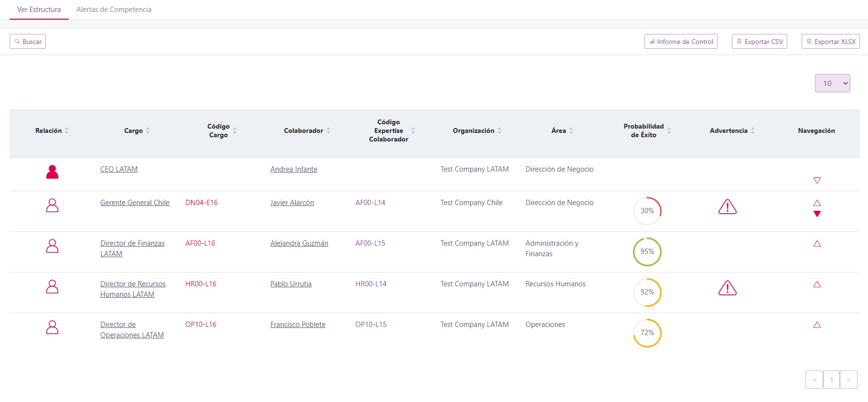Click the up triangle in Alejandra Guzmán row
Image resolution: width=868 pixels, height=402 pixels.
click(x=817, y=244)
